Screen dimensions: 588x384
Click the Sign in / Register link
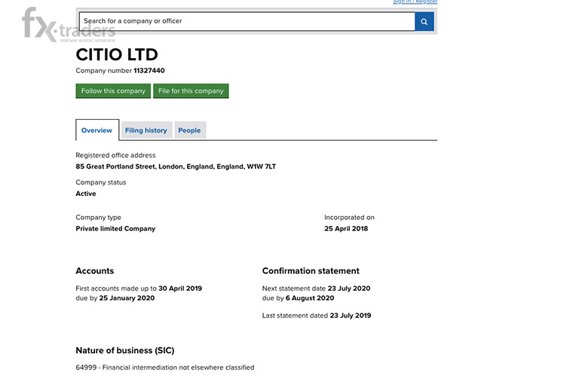415,2
